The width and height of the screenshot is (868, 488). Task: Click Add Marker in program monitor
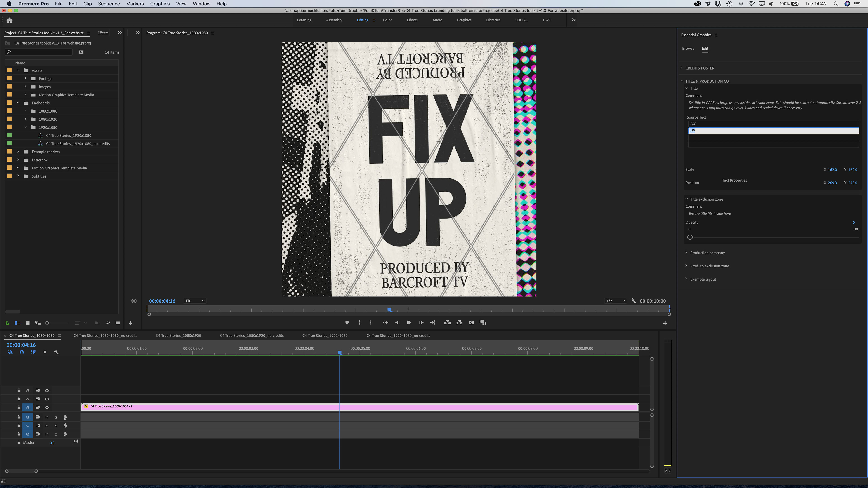(x=347, y=323)
